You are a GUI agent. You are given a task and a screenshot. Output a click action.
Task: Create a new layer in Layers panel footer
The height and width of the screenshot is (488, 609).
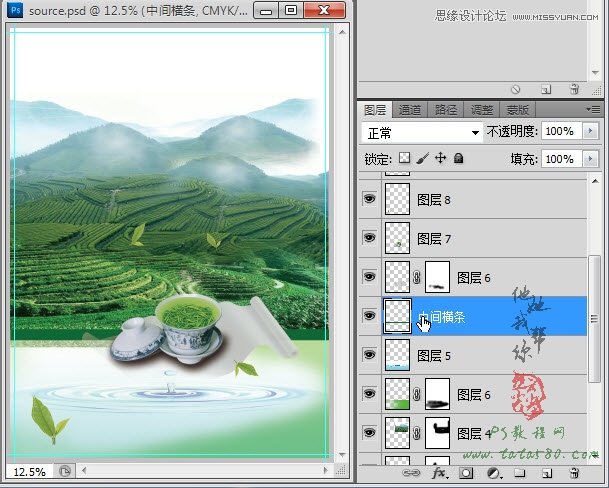tap(547, 473)
